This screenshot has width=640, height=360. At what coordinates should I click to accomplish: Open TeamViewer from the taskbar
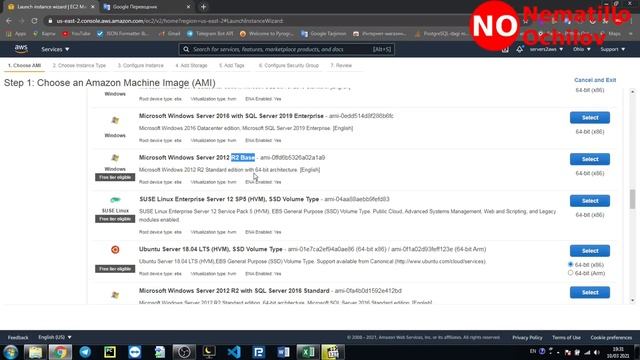(135, 352)
